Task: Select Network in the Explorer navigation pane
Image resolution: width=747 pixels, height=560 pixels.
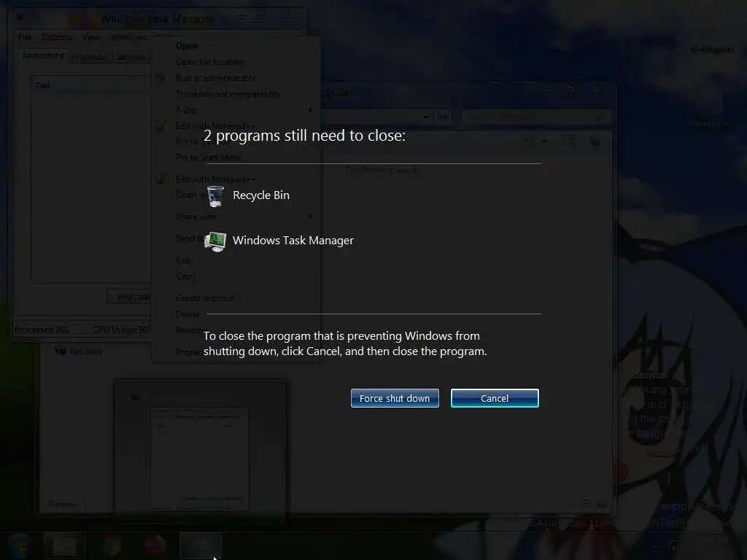Action: point(79,351)
